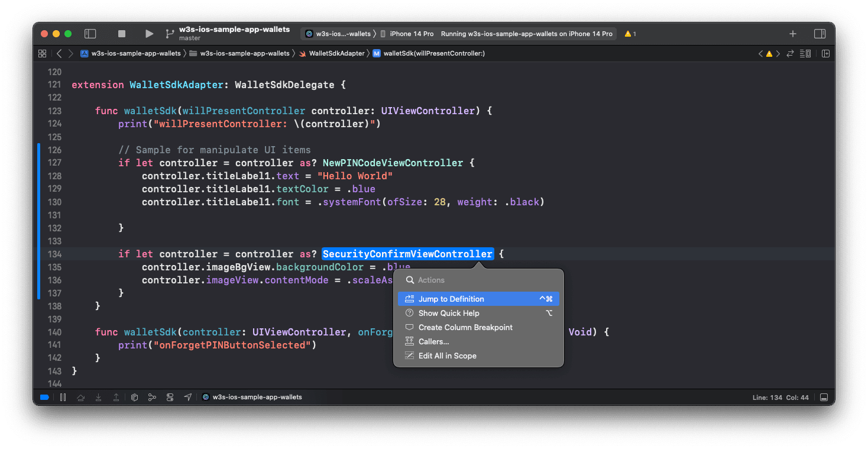Stop the running app
Screen dimensions: 868x449
point(122,34)
